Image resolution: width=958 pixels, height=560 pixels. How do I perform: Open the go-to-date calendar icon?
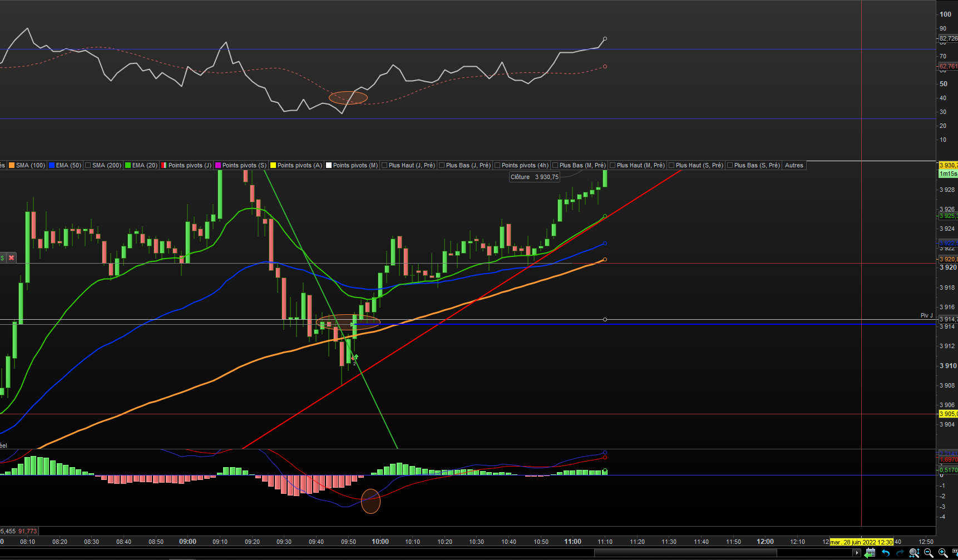(871, 553)
